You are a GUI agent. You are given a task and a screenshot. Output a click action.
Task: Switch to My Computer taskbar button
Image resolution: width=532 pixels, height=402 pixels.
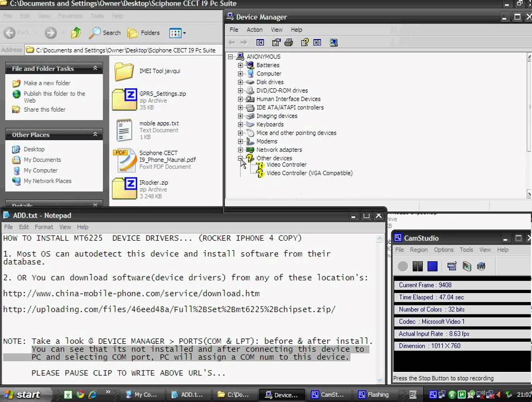142,395
